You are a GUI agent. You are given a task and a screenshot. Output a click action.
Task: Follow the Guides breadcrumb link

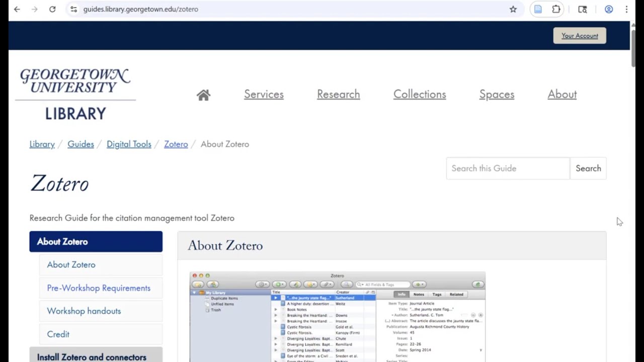80,144
